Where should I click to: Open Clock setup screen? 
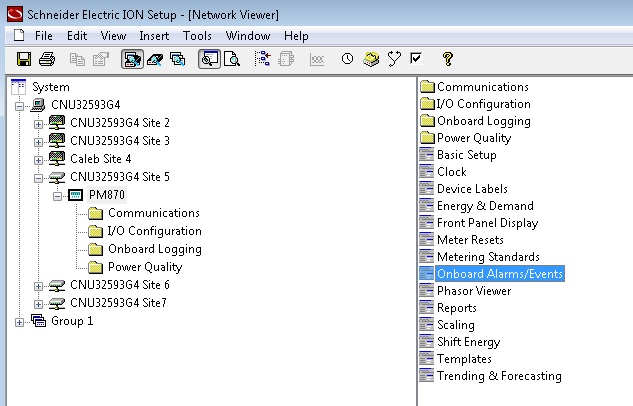[452, 172]
